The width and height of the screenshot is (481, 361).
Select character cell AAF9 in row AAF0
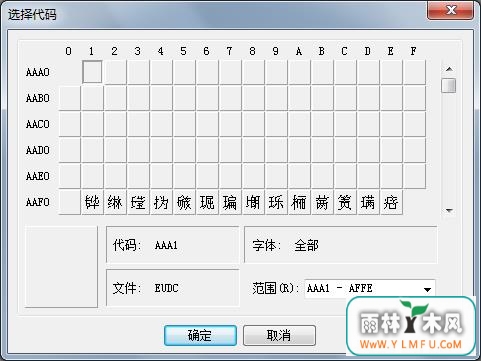point(276,202)
